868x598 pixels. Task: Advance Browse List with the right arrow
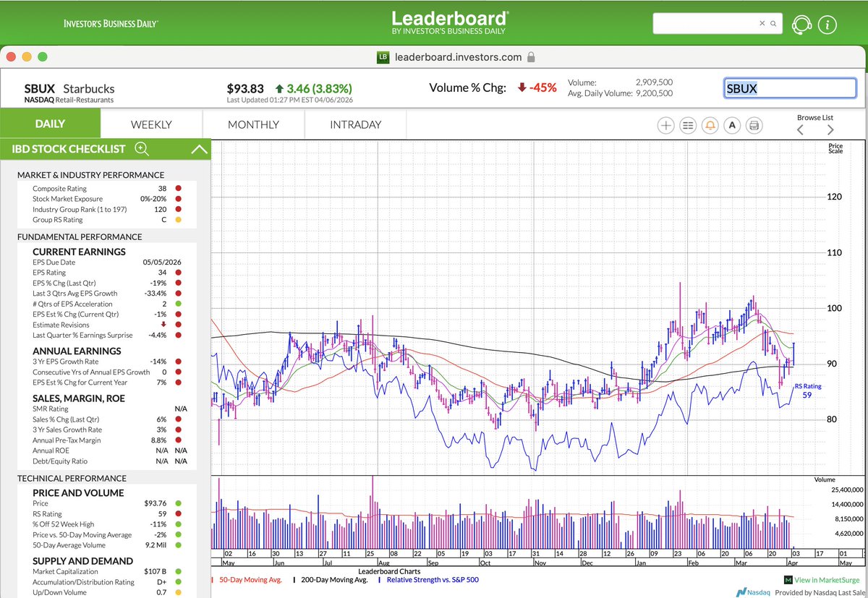(x=830, y=129)
